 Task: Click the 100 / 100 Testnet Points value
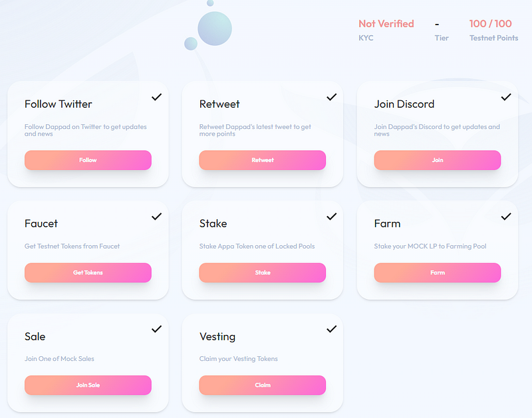tap(490, 24)
